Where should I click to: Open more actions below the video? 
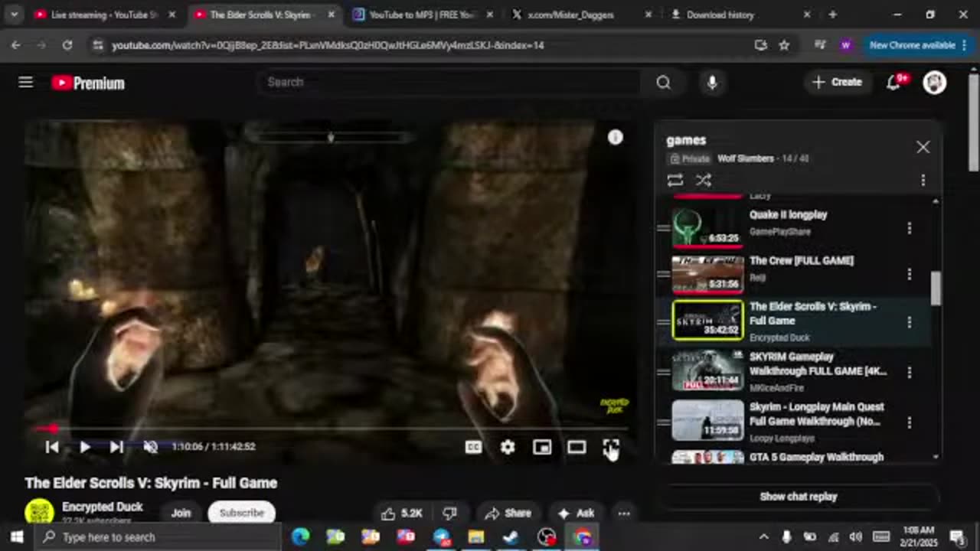click(624, 513)
